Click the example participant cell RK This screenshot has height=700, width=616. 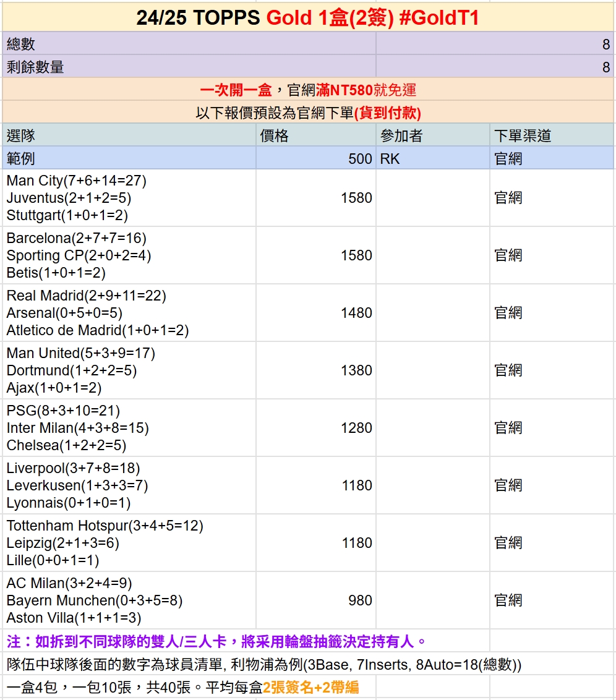click(x=433, y=158)
